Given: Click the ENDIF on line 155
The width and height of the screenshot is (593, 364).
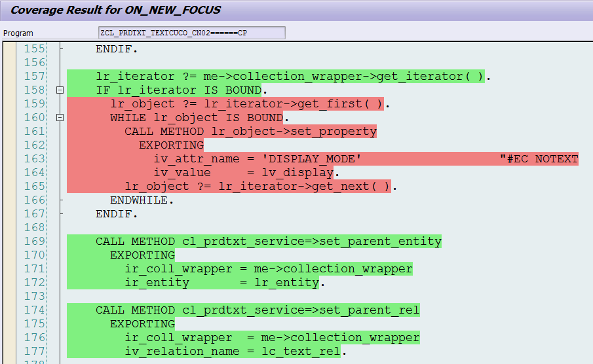Looking at the screenshot, I should coord(117,48).
